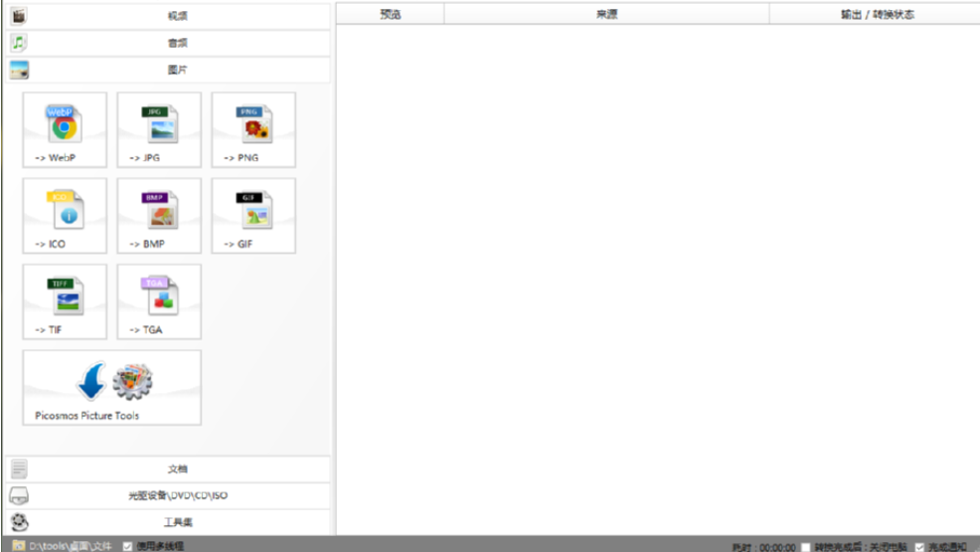The width and height of the screenshot is (980, 552).
Task: Choose the JPG conversion option
Action: pyautogui.click(x=159, y=130)
